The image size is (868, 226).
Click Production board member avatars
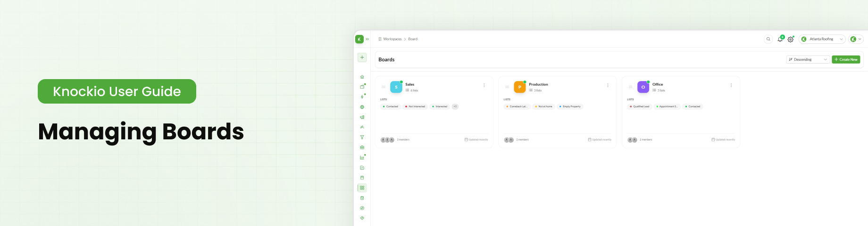[509, 140]
